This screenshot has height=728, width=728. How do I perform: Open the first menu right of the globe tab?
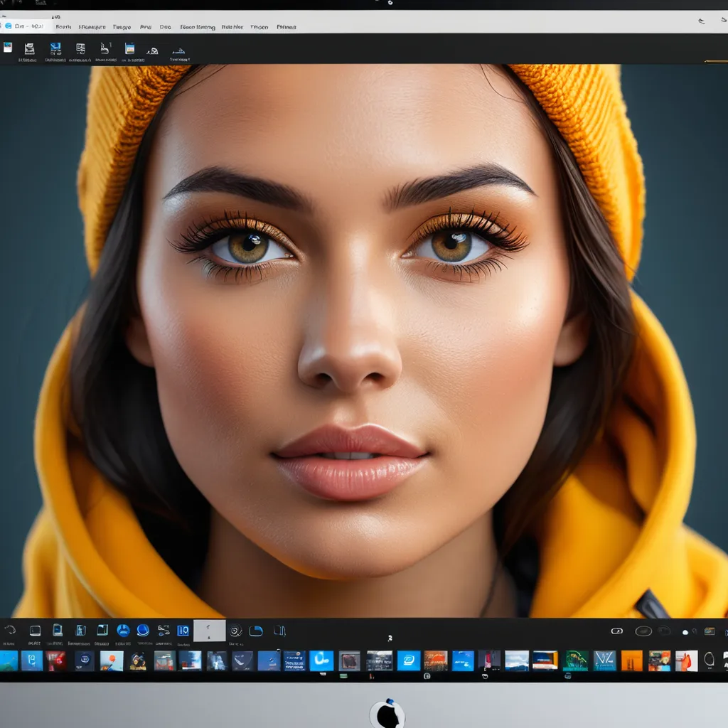(x=63, y=27)
